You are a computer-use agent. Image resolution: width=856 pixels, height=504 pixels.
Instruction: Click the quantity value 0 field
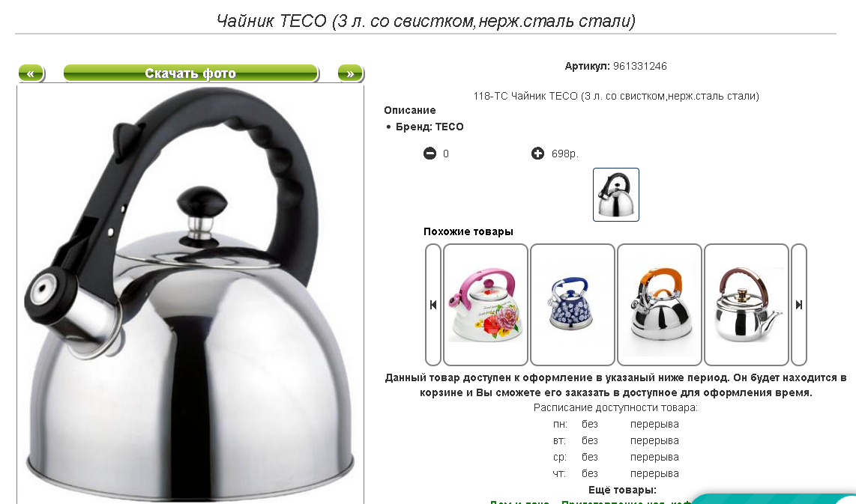click(446, 154)
